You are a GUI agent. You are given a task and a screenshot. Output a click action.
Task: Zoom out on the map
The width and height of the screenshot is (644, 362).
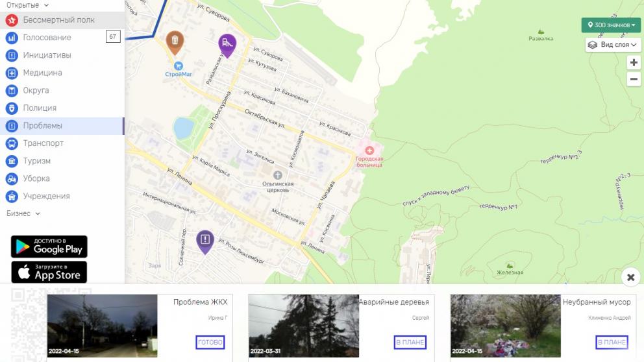[634, 80]
